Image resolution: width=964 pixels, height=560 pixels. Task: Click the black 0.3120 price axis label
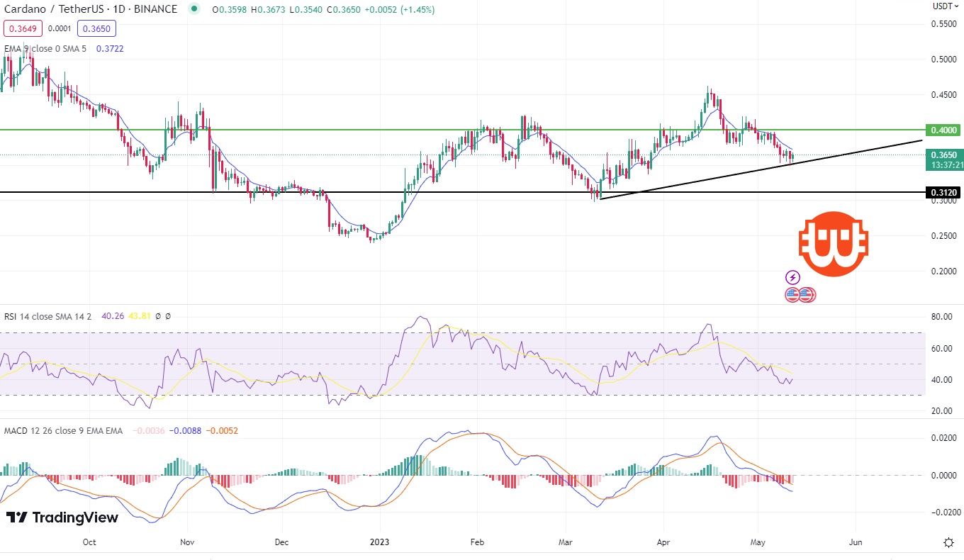coord(943,193)
